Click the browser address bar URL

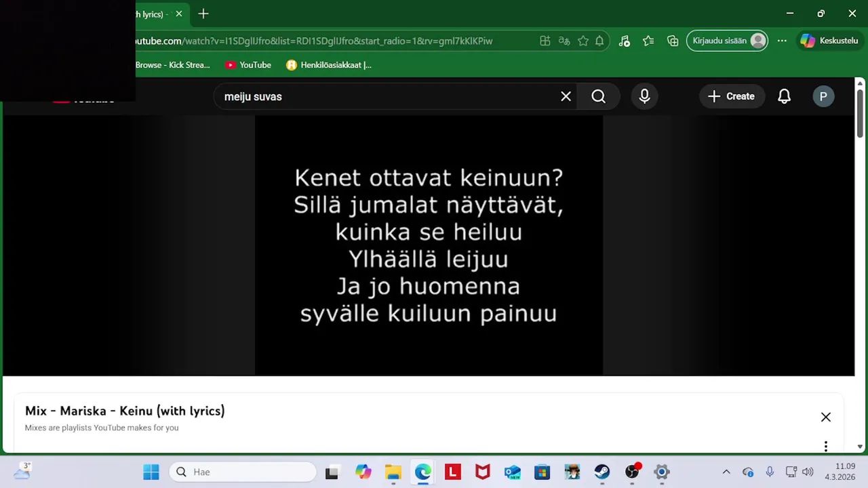[x=313, y=41]
